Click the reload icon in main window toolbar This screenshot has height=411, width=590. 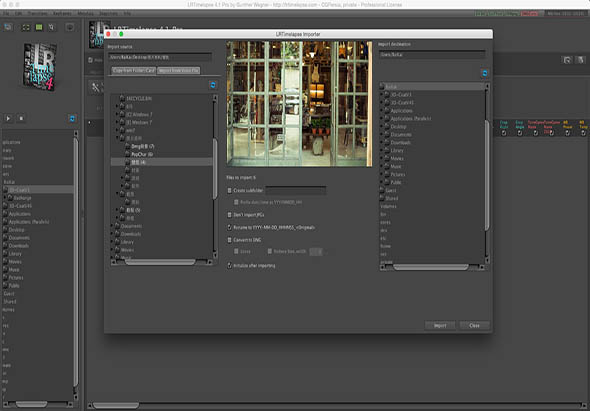click(8, 27)
